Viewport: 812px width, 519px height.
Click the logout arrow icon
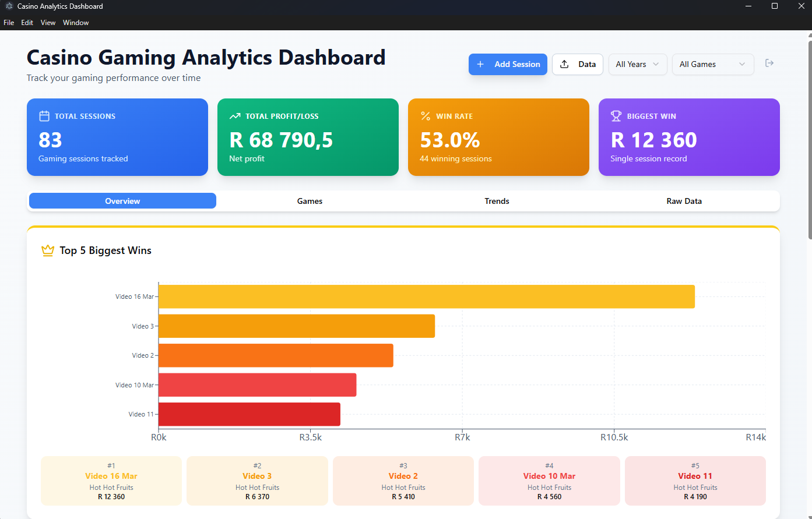(769, 63)
